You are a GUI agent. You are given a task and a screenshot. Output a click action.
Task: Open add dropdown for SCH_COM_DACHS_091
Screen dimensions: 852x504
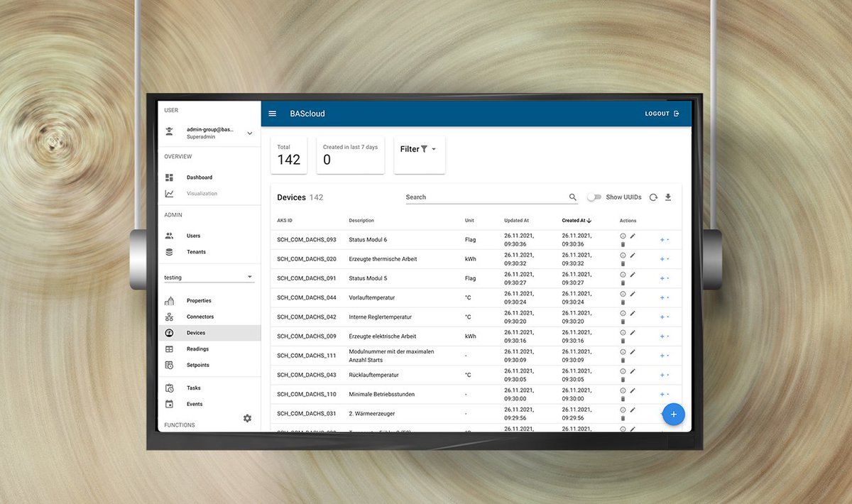click(665, 278)
